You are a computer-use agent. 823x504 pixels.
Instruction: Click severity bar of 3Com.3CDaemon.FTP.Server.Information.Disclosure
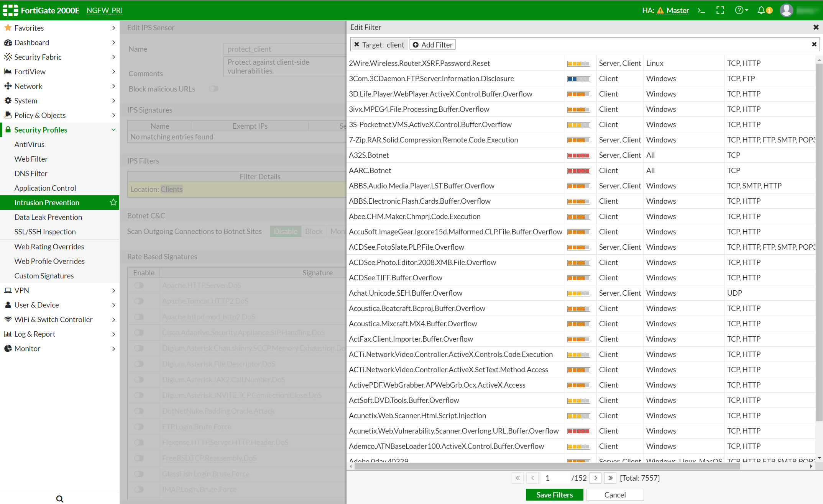[579, 79]
